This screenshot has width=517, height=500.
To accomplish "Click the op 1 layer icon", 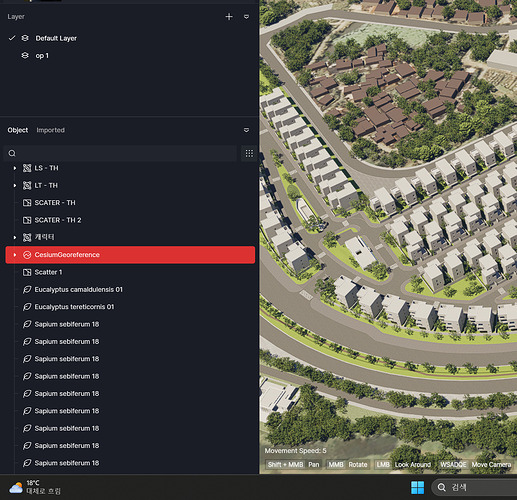I will click(25, 55).
